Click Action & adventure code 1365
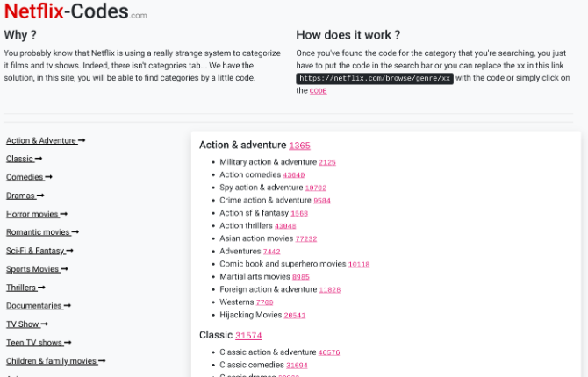 pos(299,146)
